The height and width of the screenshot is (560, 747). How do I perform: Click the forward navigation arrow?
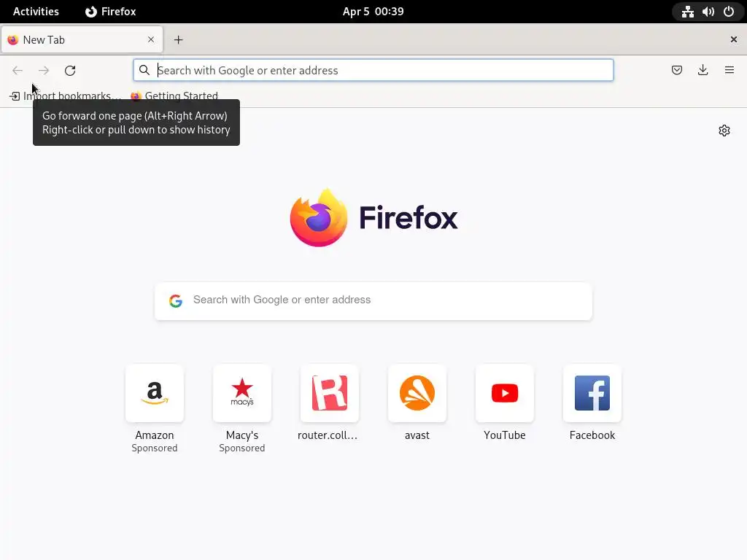(43, 71)
